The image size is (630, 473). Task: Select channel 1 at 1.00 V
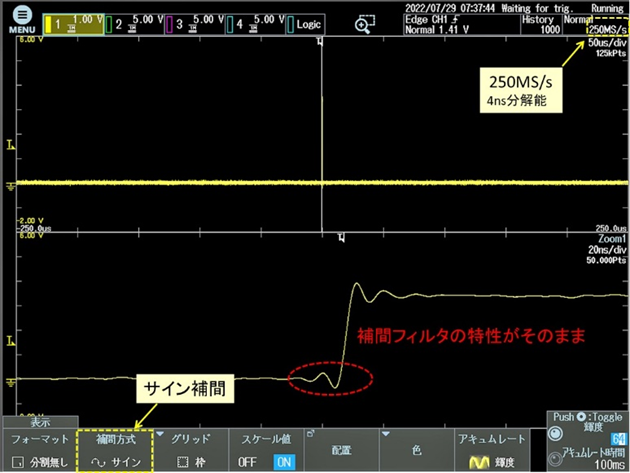click(x=74, y=24)
